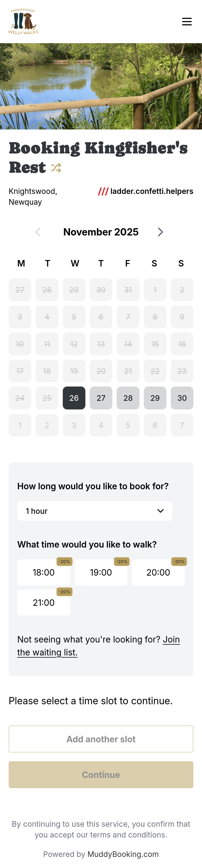Go to previous month arrow
The image size is (202, 868).
point(38,232)
